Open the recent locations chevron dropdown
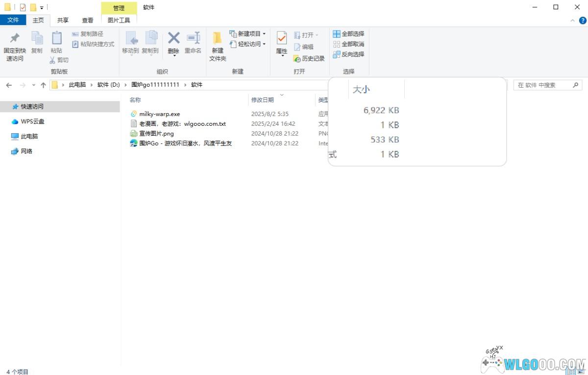 [x=34, y=85]
